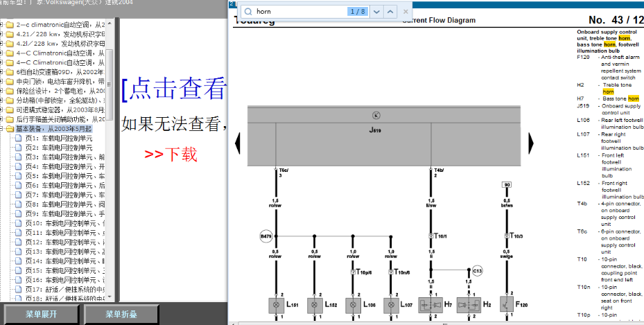Viewport: 644px width, 325px height.
Task: Click folder icon of '保险丝设计，2个蓄电池'
Action: pos(10,91)
